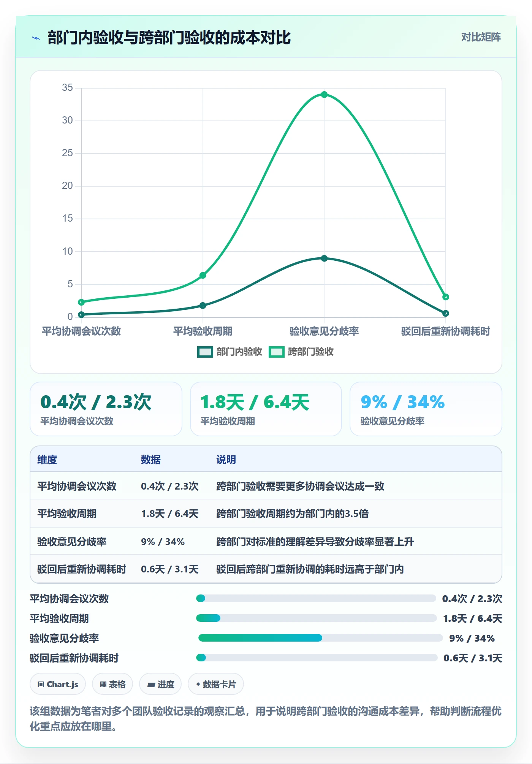Click the 驳回后重新协调耗时 table row name
The height and width of the screenshot is (764, 532).
click(x=82, y=569)
